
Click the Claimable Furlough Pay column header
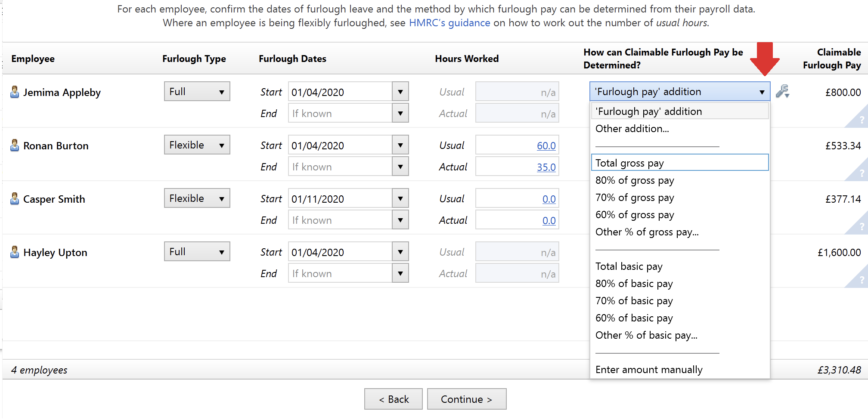coord(832,59)
